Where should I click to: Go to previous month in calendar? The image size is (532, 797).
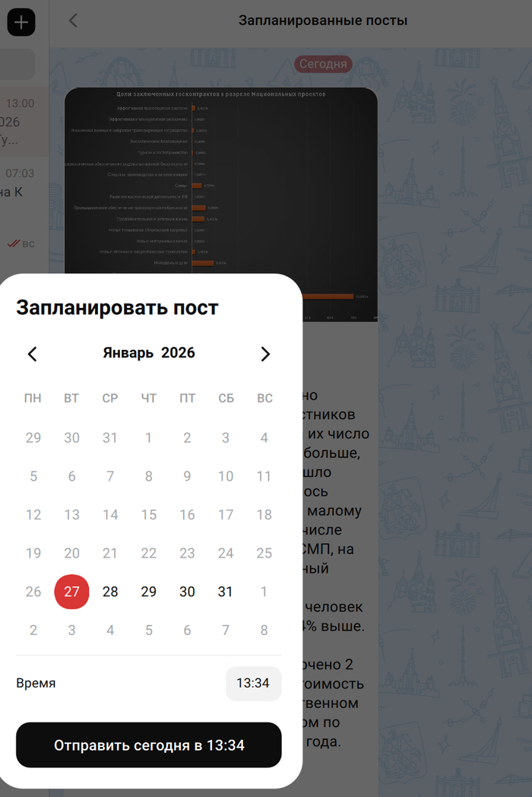[33, 354]
